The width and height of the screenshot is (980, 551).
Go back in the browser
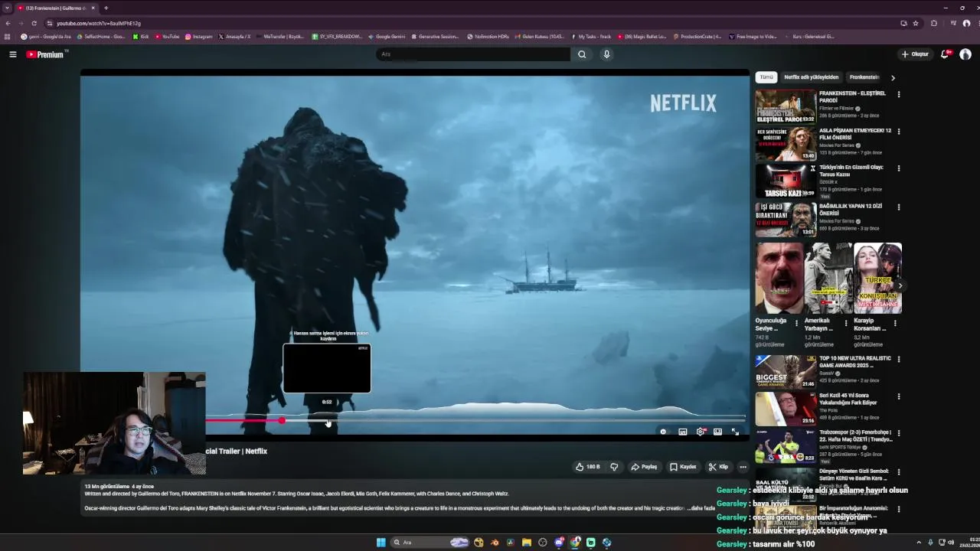pos(8,23)
